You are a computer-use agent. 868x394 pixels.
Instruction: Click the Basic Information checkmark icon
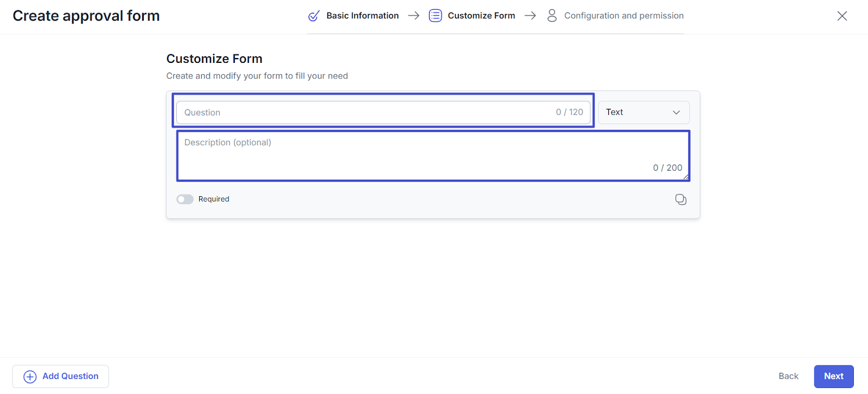(314, 16)
